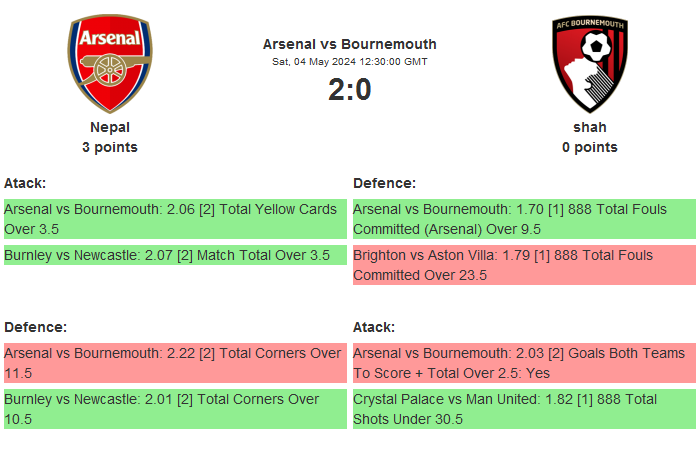This screenshot has height=460, width=700.
Task: Select Arsenal vs Bournemouth Total Corners Over 11.5
Action: [174, 363]
